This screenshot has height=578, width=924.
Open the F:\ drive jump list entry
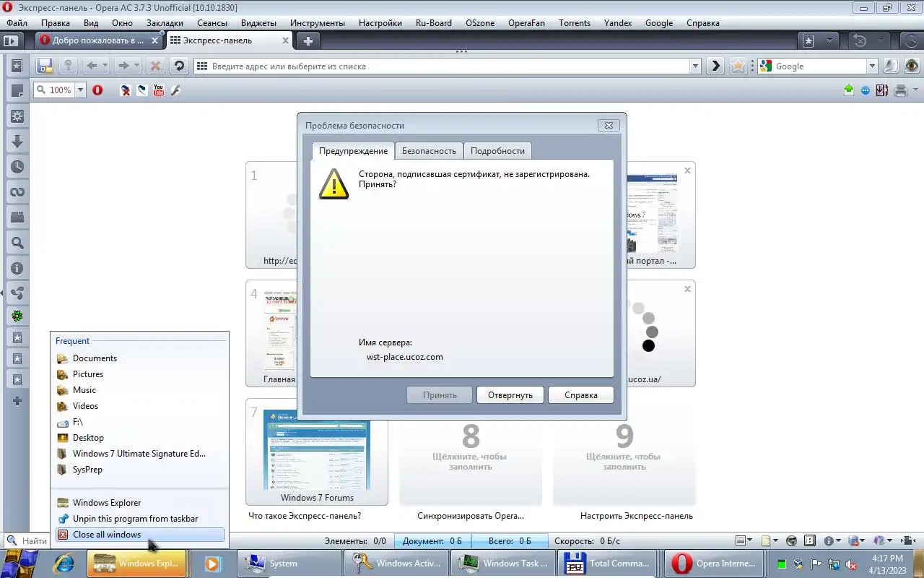[x=139, y=422]
